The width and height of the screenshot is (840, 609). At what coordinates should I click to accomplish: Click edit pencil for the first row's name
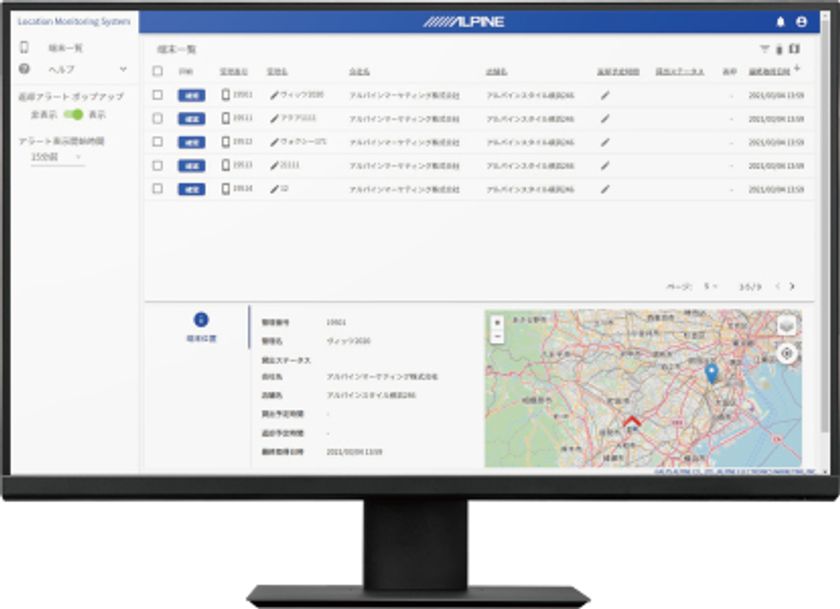tap(274, 95)
